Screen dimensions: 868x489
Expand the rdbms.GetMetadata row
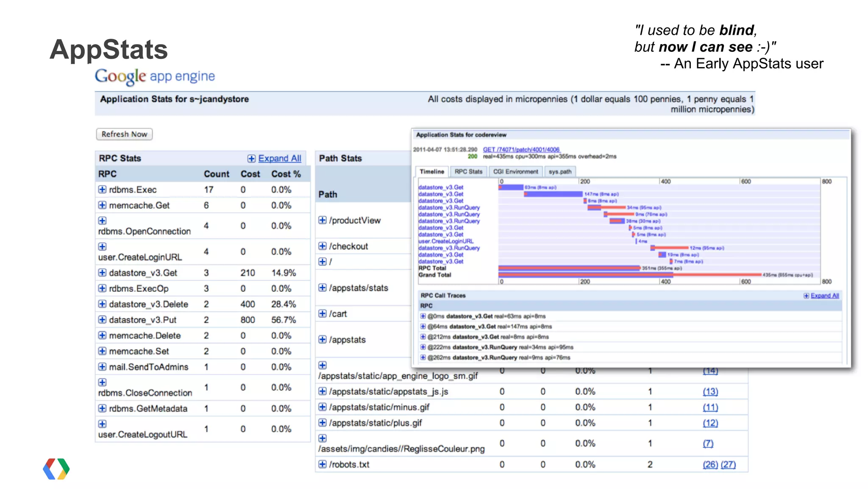pyautogui.click(x=102, y=408)
